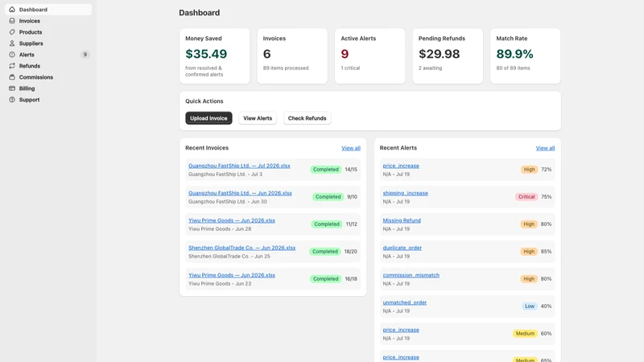Open the commission_mismatch alert
This screenshot has width=644, height=362.
point(411,275)
